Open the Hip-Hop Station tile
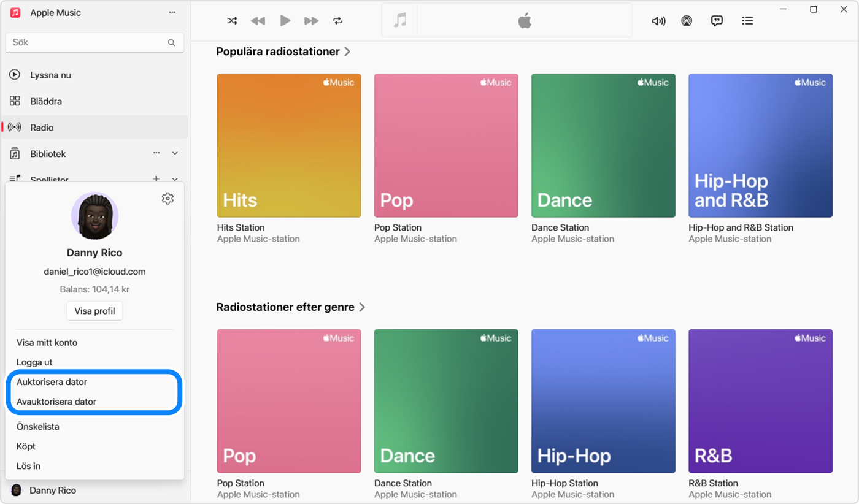 pyautogui.click(x=603, y=401)
